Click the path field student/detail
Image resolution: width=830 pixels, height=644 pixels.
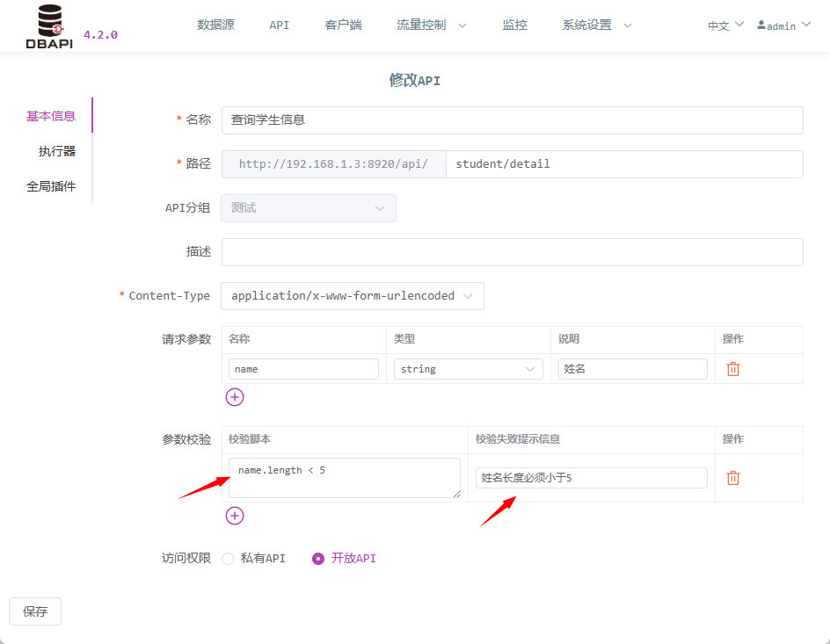click(x=624, y=164)
